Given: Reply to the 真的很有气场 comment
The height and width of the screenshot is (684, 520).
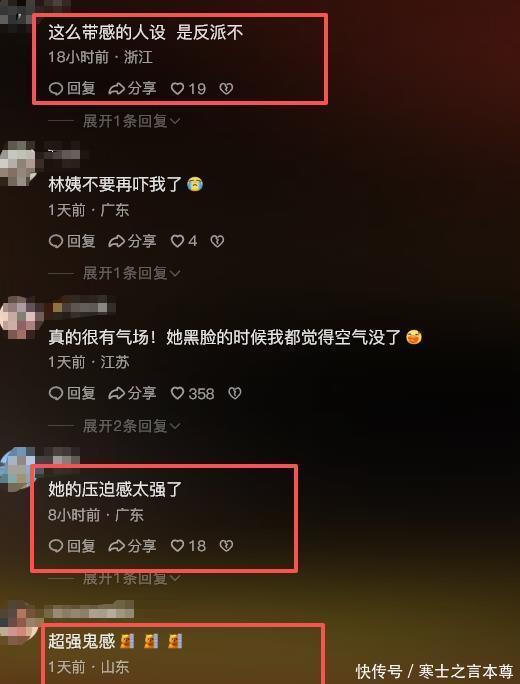Looking at the screenshot, I should point(72,393).
